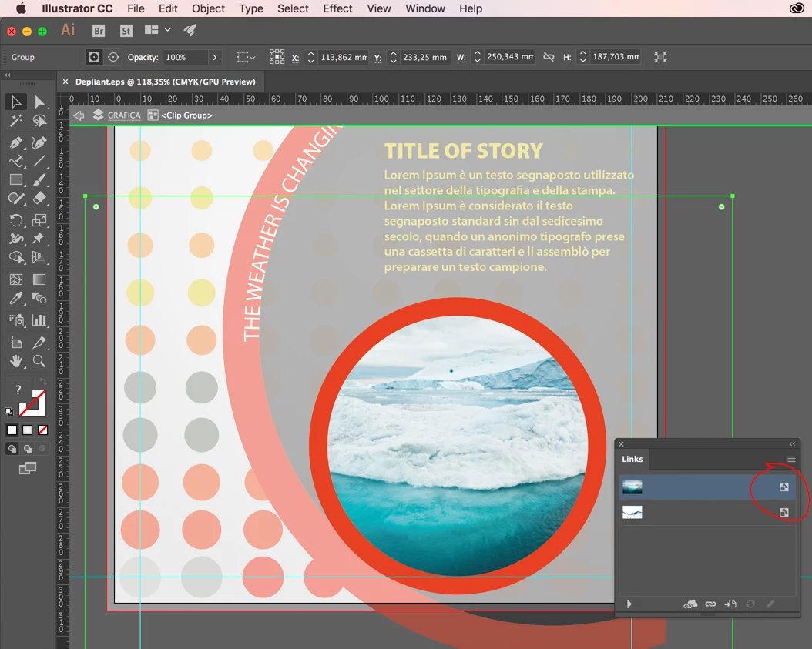
Task: Click Go To Link icon in Links panel
Action: click(x=730, y=604)
